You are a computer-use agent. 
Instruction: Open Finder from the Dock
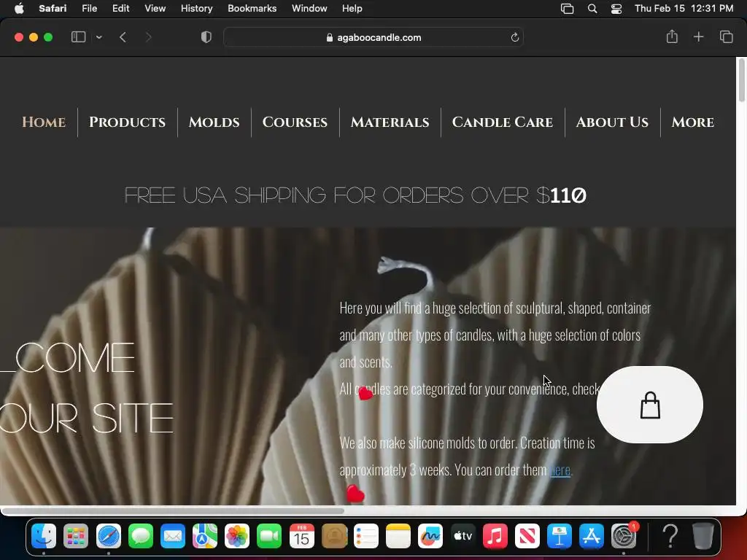pyautogui.click(x=44, y=536)
